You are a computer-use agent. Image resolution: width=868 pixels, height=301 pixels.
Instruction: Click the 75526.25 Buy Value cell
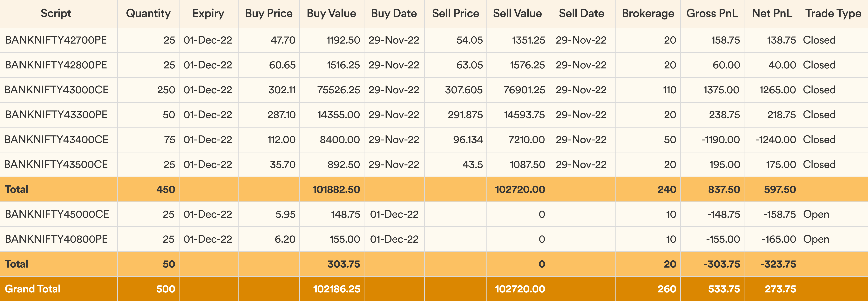click(338, 90)
